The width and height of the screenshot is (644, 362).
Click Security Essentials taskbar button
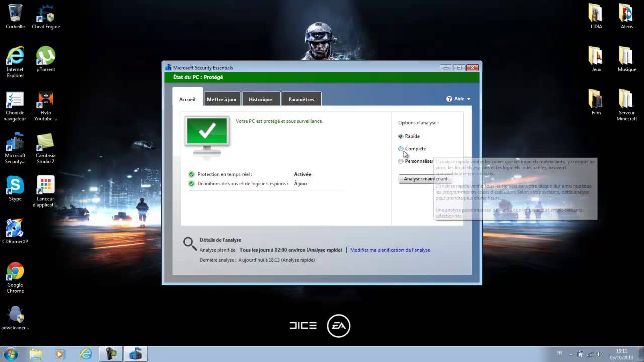pos(135,354)
